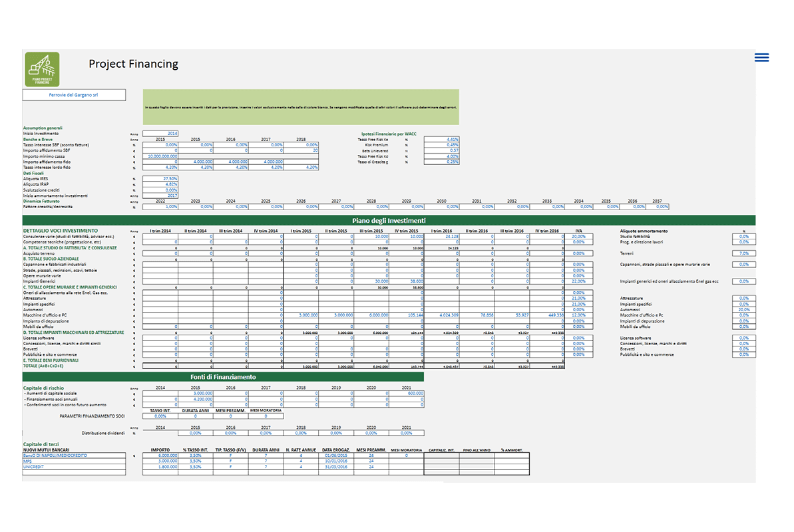Select the Tasso Free Risk Kd value 4,00%

(x=441, y=156)
